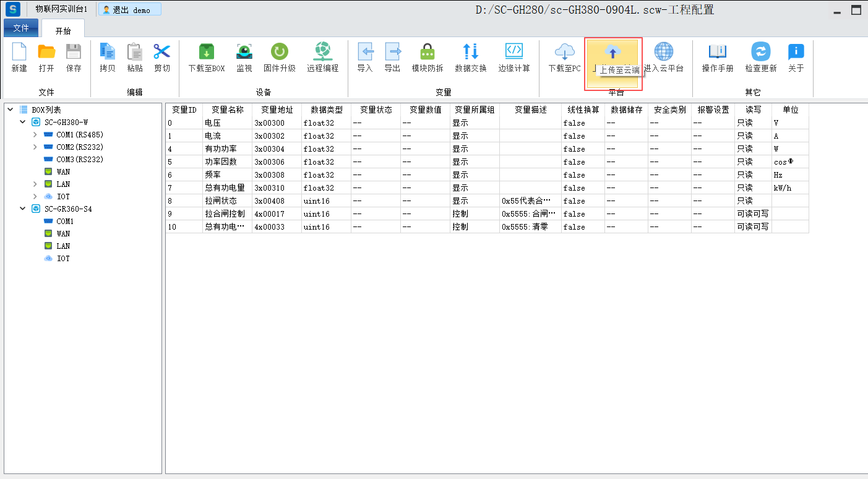Sort by the 变量名称 column header

pos(227,110)
